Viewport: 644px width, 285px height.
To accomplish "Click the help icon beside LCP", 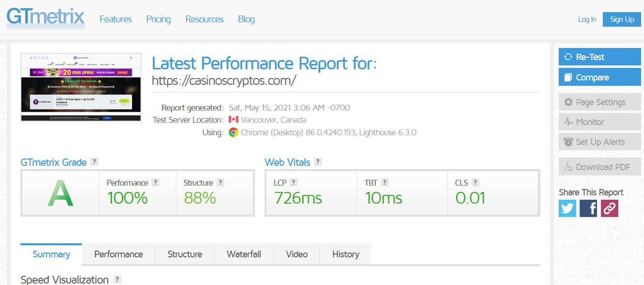I will tap(294, 183).
